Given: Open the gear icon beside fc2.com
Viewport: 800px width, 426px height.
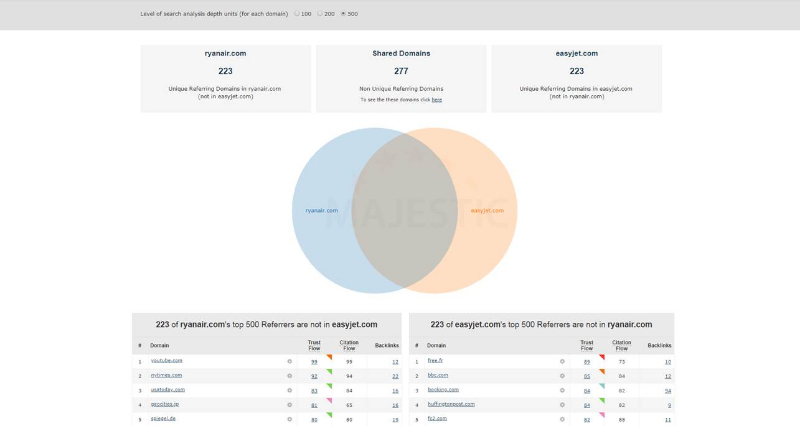Looking at the screenshot, I should (562, 419).
